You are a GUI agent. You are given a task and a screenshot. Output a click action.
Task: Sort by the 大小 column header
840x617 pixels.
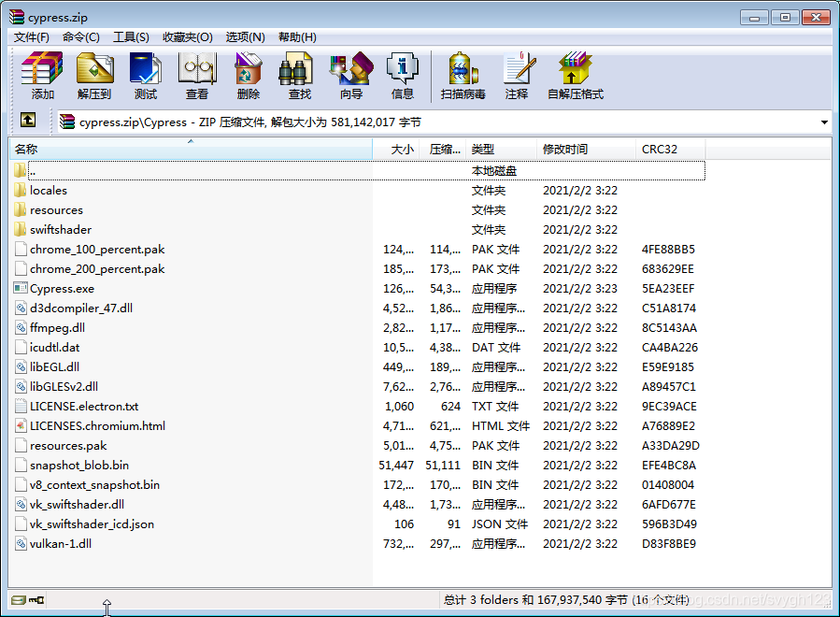[x=395, y=149]
